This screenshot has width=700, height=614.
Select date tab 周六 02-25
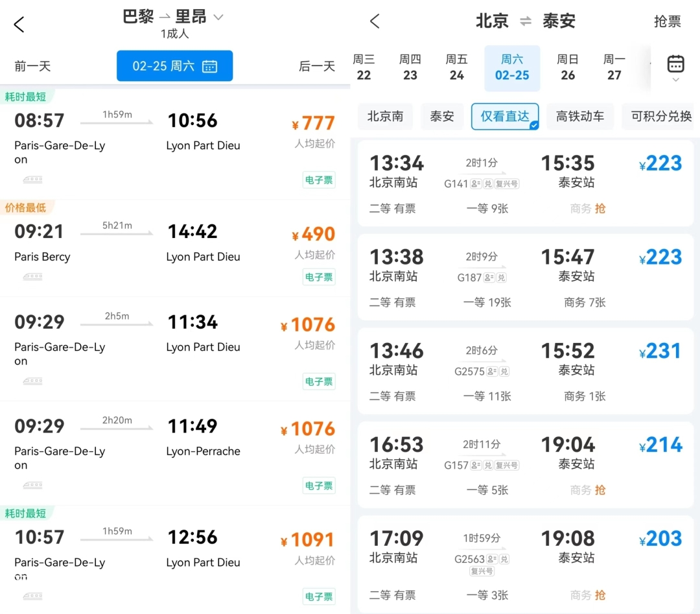512,68
